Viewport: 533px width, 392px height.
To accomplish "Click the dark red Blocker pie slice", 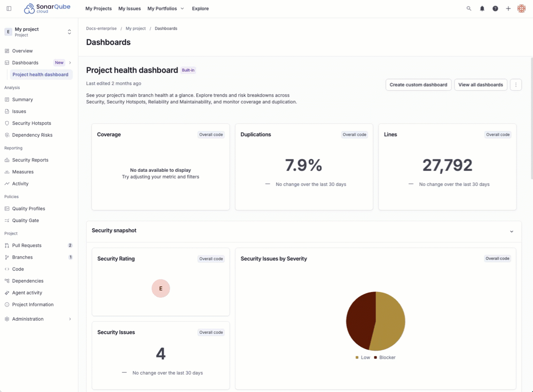I will click(359, 322).
